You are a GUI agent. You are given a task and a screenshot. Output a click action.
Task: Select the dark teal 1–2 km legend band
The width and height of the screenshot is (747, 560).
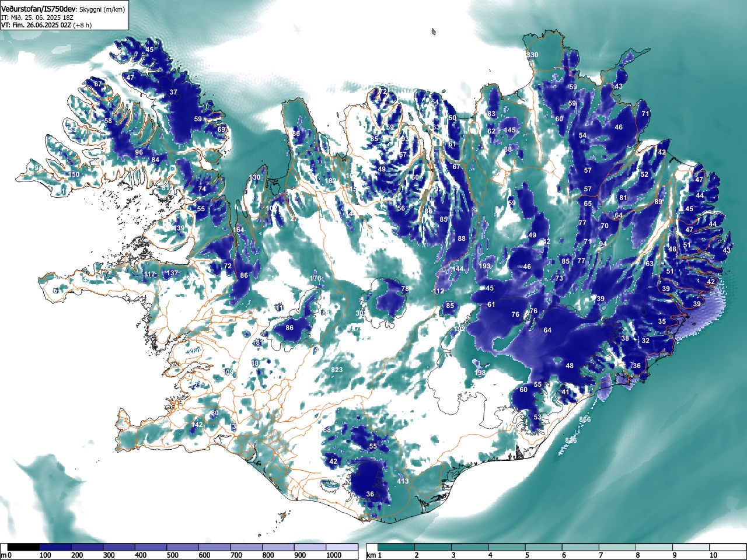[x=397, y=547]
